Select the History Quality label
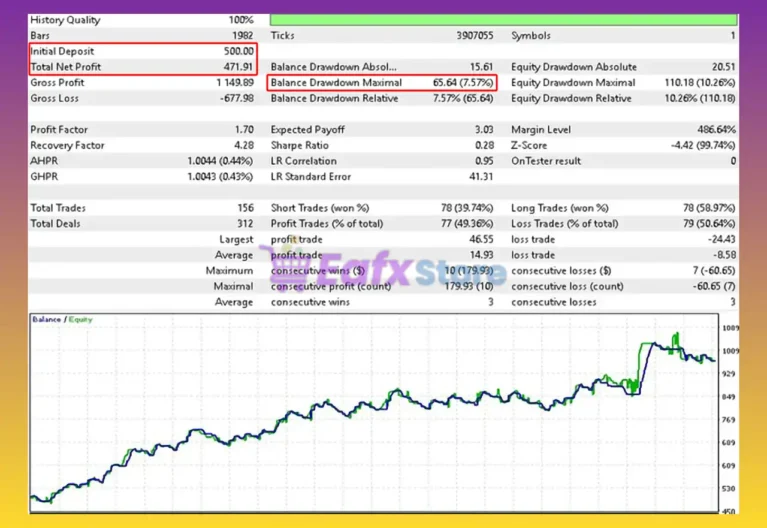767x528 pixels. tap(65, 20)
